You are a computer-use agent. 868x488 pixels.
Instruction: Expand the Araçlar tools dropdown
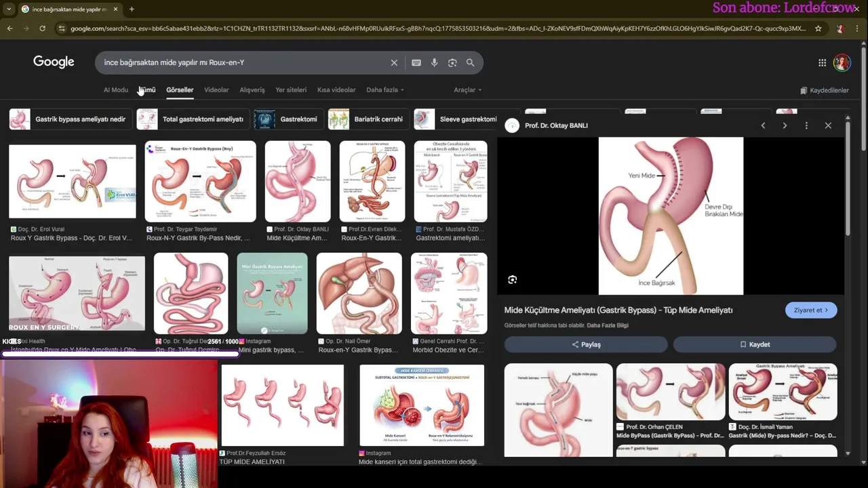(x=468, y=89)
